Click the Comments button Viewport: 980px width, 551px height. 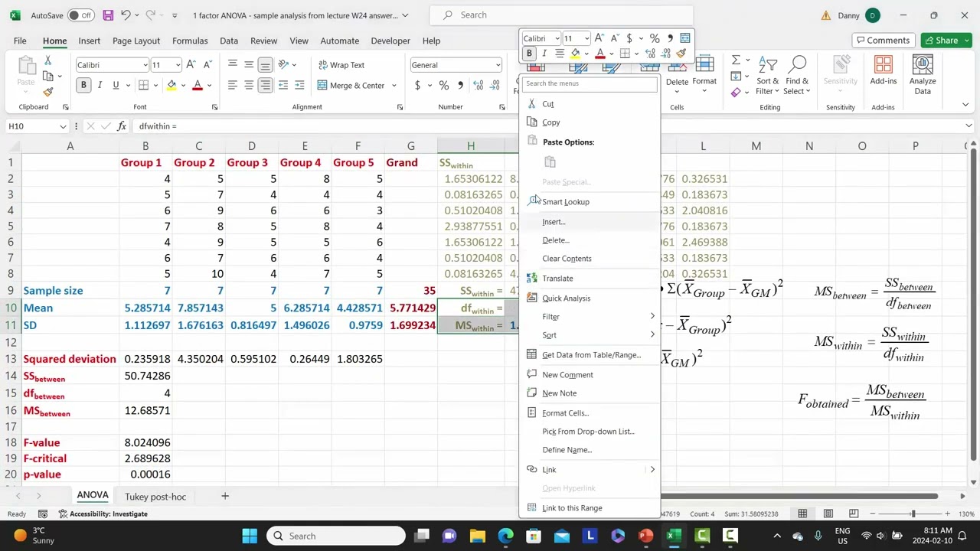point(883,40)
